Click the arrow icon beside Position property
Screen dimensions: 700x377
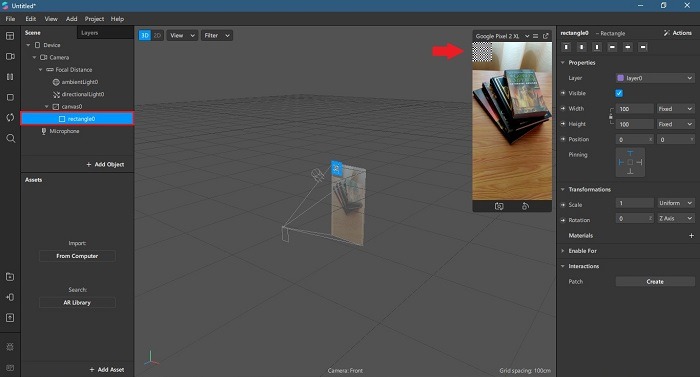click(563, 139)
